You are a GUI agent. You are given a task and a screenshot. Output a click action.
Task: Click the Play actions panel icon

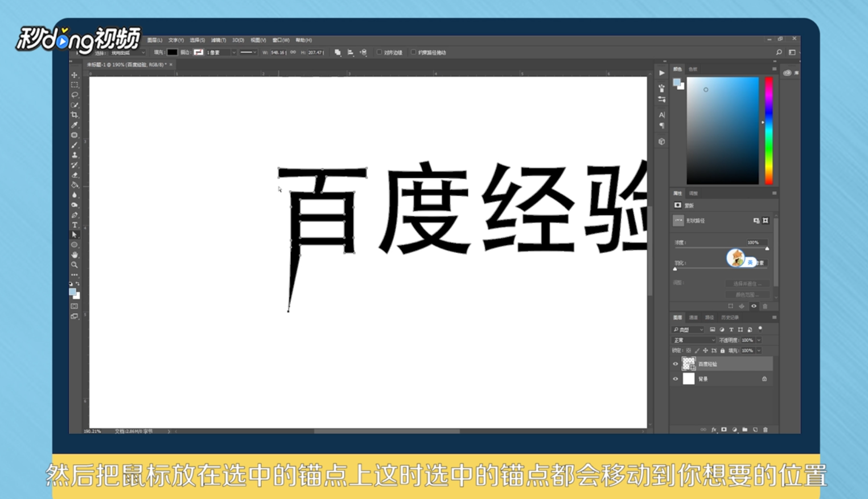pyautogui.click(x=661, y=73)
